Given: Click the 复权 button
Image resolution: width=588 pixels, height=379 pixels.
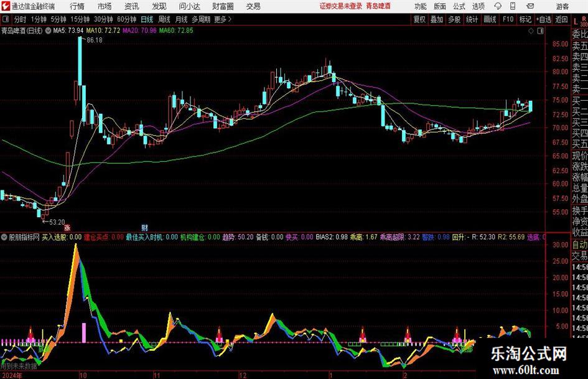Looking at the screenshot, I should tap(419, 19).
